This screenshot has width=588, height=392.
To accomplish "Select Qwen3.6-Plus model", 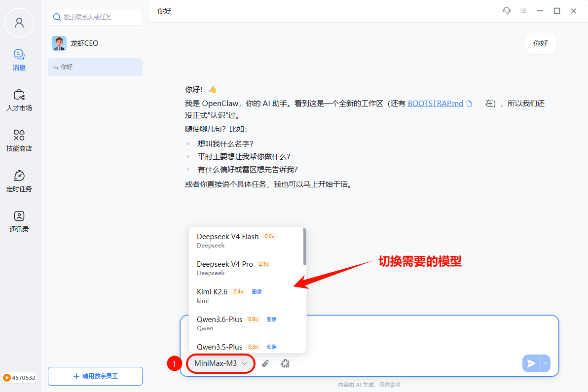I will click(246, 323).
